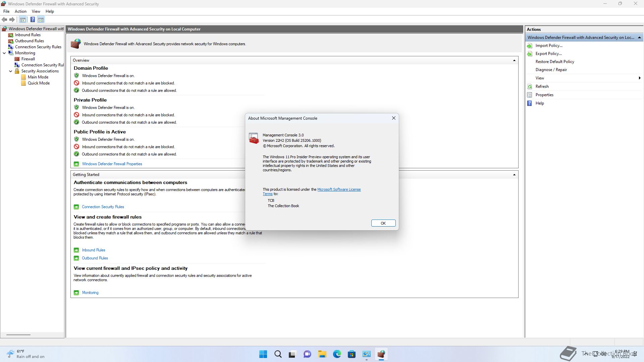Collapse the Monitoring tree node
The image size is (644, 362).
[x=4, y=53]
